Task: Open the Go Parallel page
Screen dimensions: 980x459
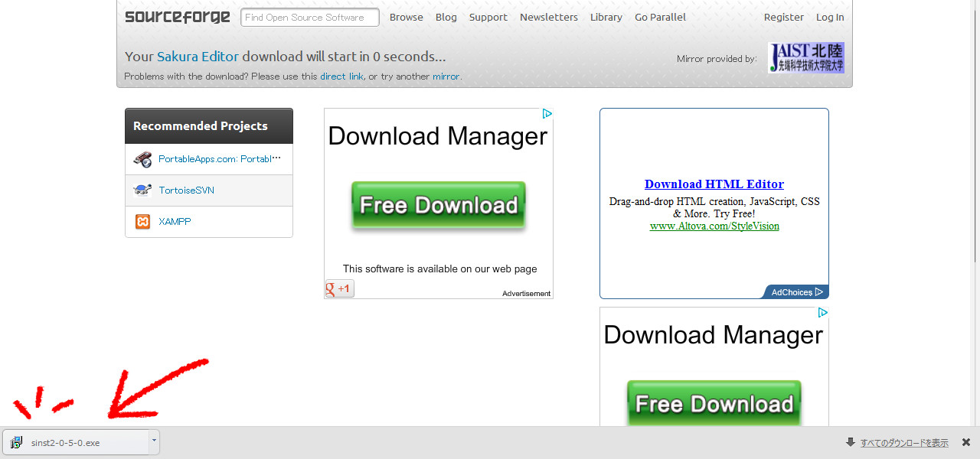Action: (x=660, y=17)
